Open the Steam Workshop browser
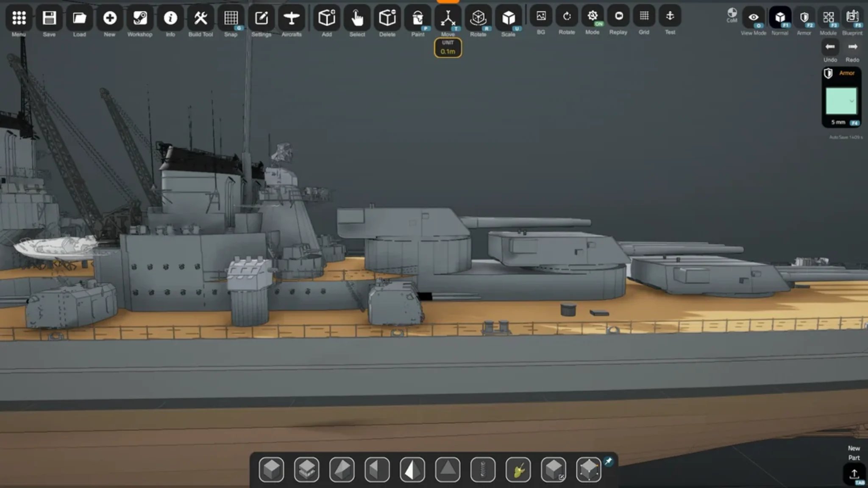This screenshot has height=488, width=868. coord(140,18)
